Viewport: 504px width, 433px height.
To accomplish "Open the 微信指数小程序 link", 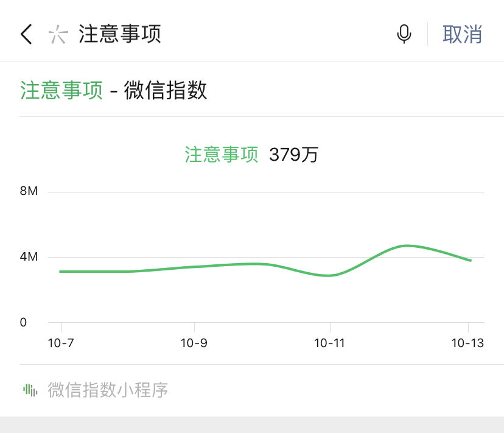I will click(108, 390).
